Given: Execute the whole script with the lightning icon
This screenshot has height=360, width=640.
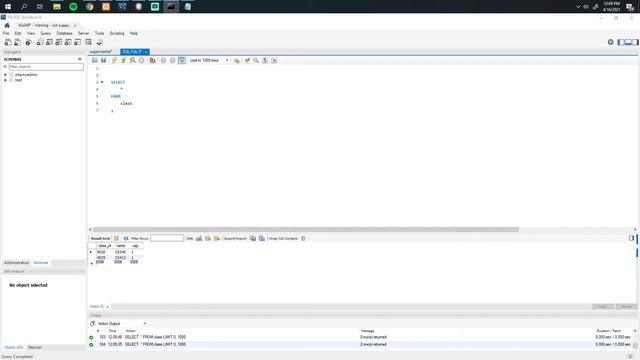Looking at the screenshot, I should pyautogui.click(x=114, y=60).
